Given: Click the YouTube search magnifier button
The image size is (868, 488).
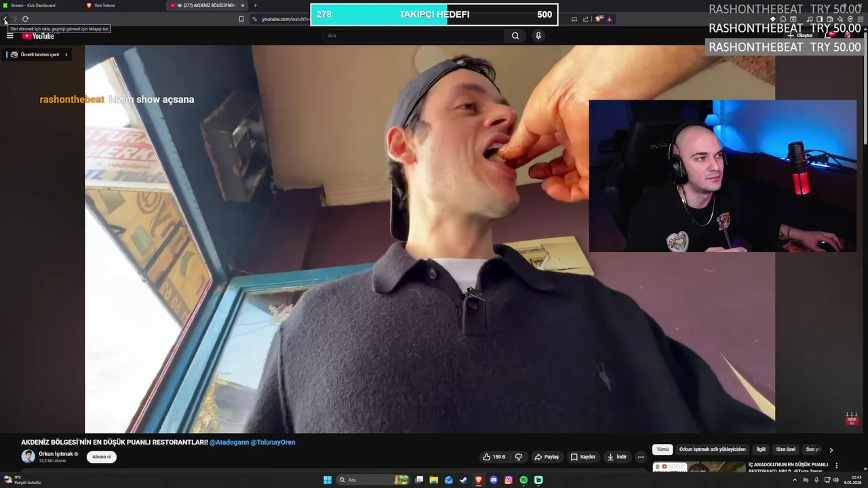Looking at the screenshot, I should tap(515, 36).
